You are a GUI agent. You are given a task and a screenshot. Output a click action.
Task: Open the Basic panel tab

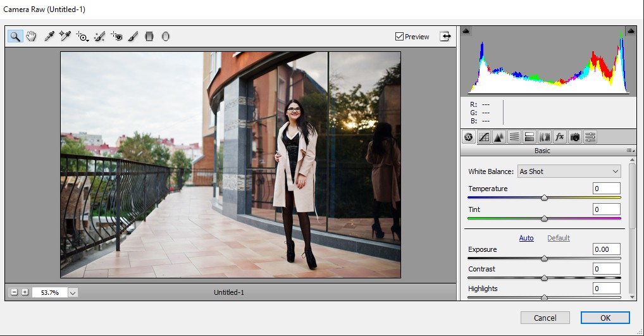tap(469, 137)
